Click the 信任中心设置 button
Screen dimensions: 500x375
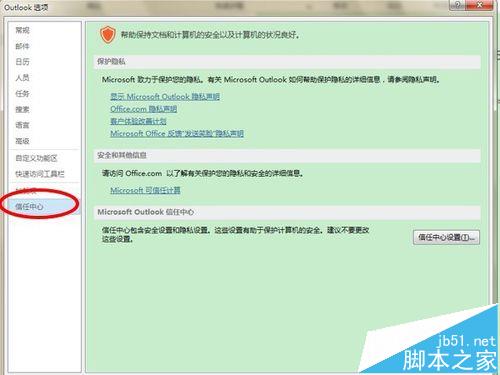point(446,237)
